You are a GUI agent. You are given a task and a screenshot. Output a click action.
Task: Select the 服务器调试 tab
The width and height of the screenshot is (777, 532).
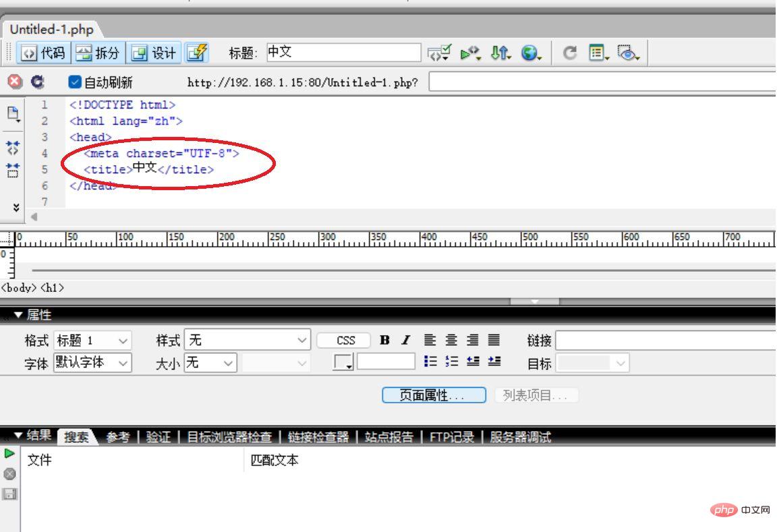pos(520,437)
